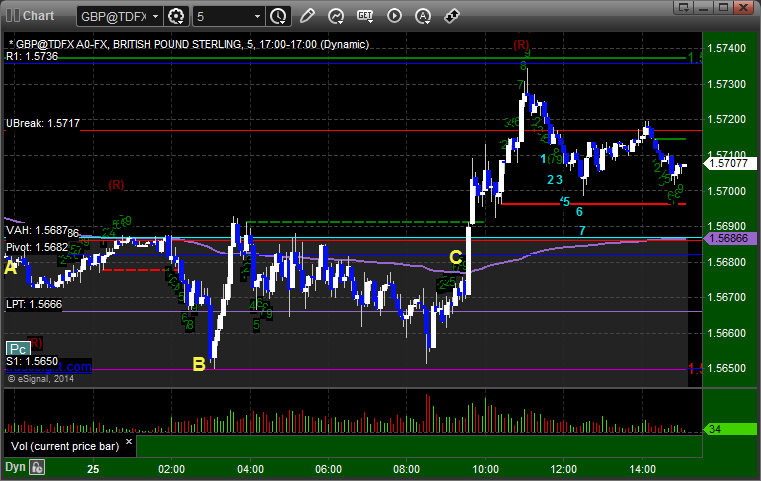Image resolution: width=761 pixels, height=481 pixels.
Task: Expand the GBP@TDFX symbol dropdown
Action: (155, 17)
